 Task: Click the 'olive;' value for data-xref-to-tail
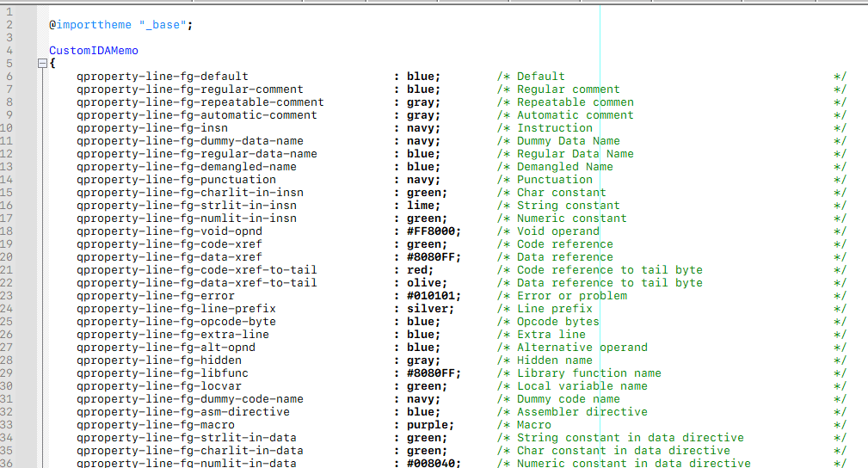(x=427, y=283)
